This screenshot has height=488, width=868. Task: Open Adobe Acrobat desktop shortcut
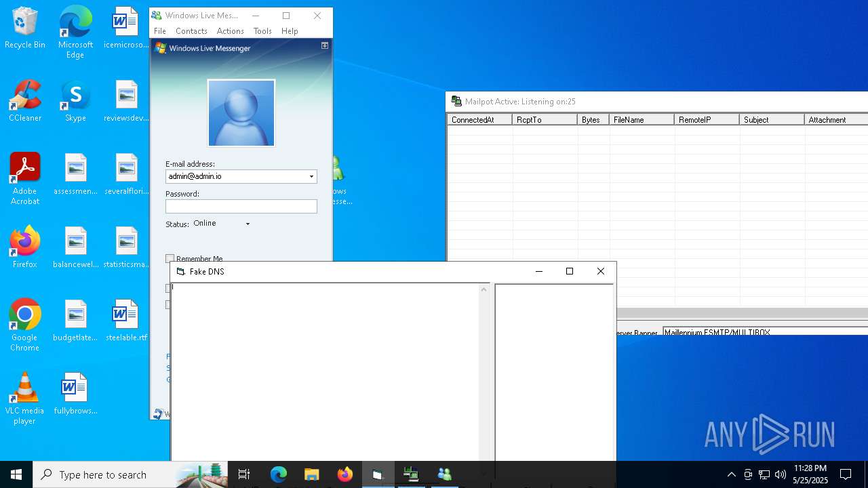[x=25, y=180]
